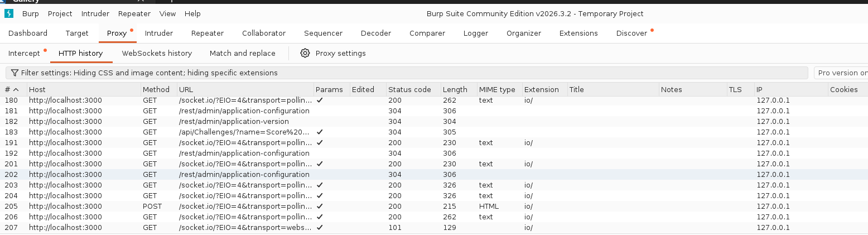This screenshot has width=868, height=235.
Task: Select history row number 181
Action: (434, 111)
